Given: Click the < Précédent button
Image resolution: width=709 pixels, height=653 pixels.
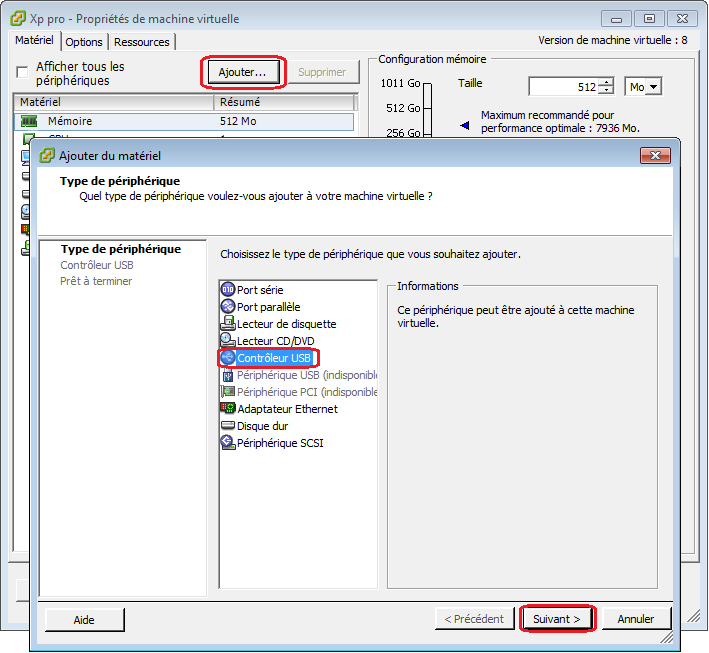Looking at the screenshot, I should (x=474, y=619).
